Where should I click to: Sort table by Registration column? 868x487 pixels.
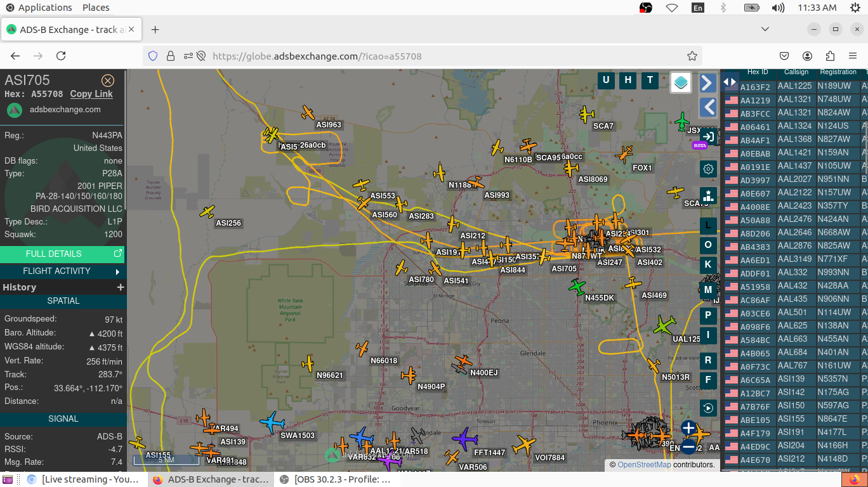coord(838,72)
